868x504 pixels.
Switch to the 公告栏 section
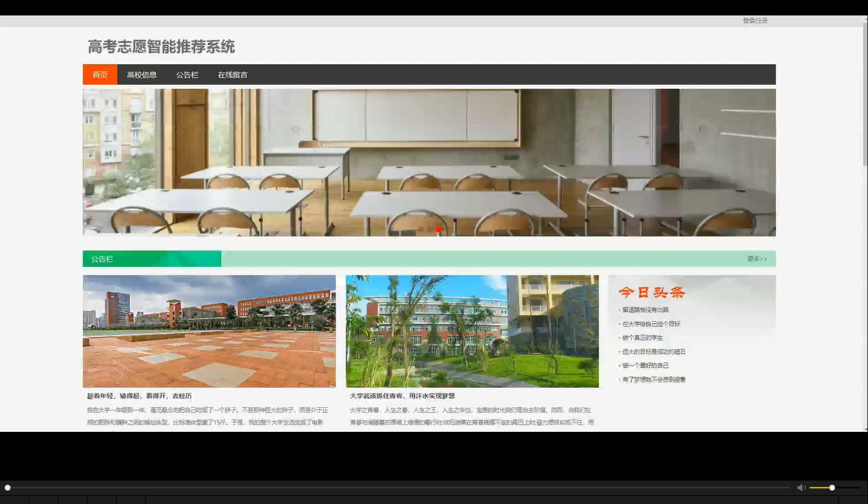187,74
